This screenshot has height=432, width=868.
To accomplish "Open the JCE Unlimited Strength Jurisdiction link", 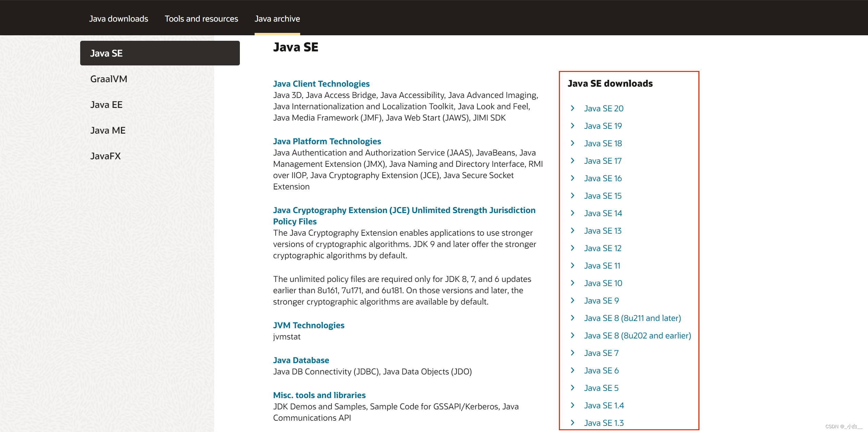I will [404, 210].
